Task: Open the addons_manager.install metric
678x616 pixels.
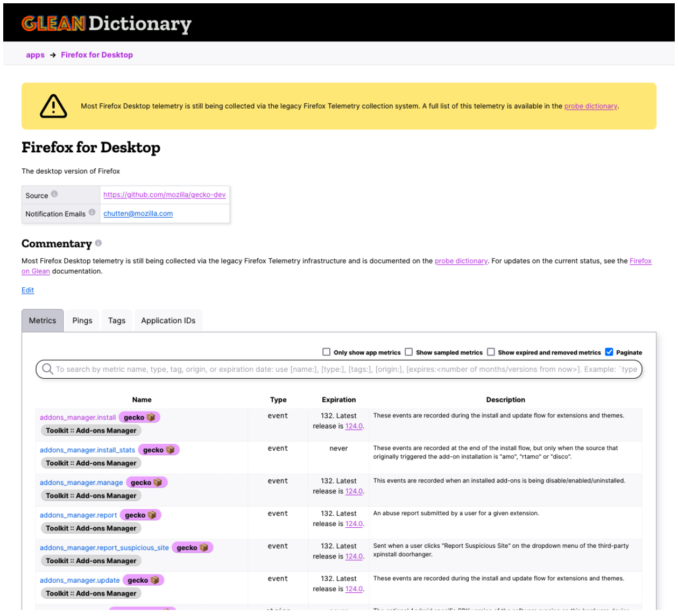Action: (78, 417)
